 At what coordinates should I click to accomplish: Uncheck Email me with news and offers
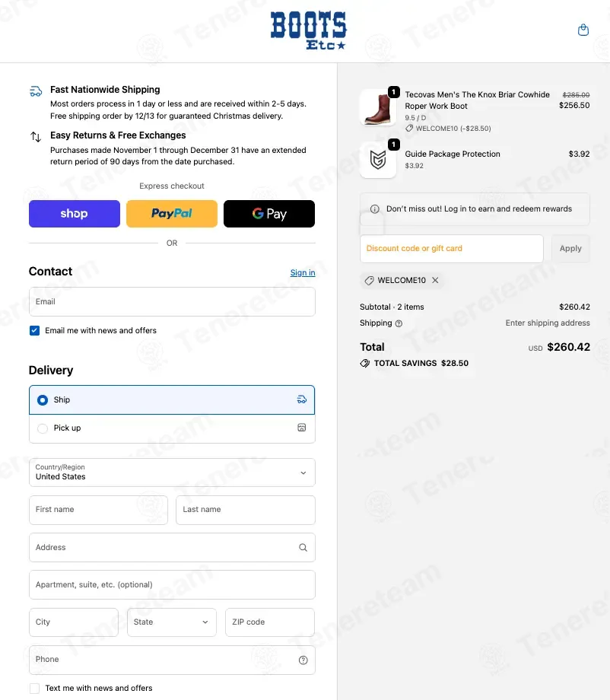(x=34, y=330)
